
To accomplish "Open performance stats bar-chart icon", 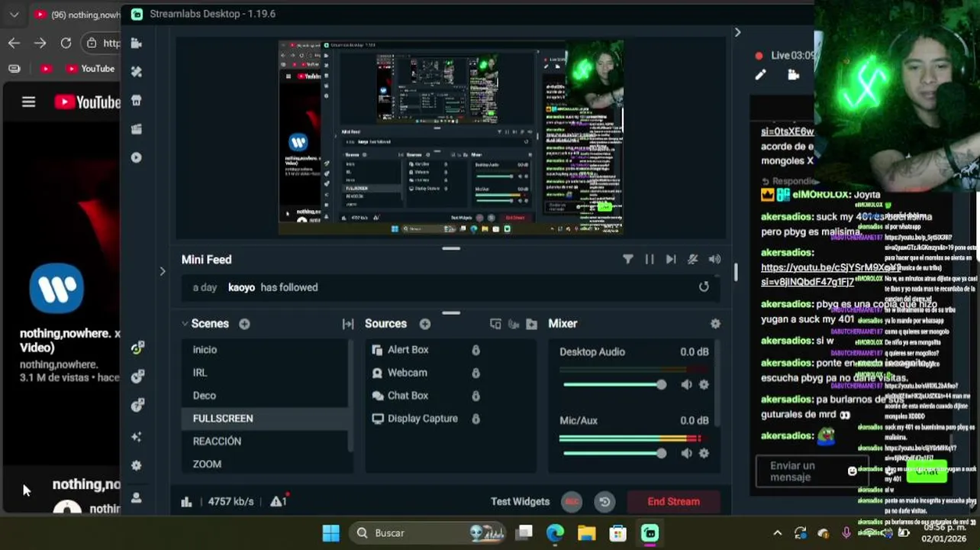I will click(x=186, y=502).
